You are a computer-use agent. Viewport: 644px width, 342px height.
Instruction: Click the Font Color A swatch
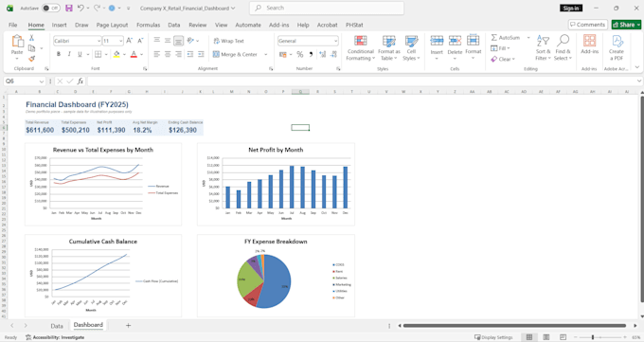[134, 54]
